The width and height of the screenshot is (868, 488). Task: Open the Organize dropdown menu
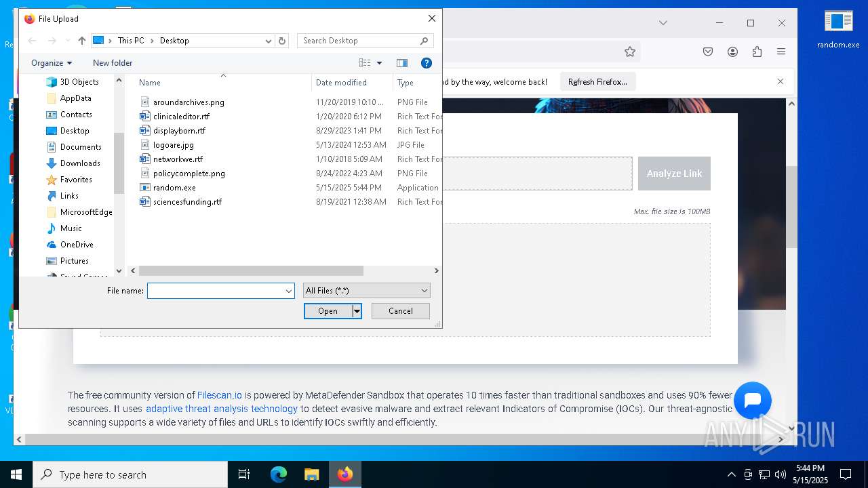pyautogui.click(x=52, y=63)
